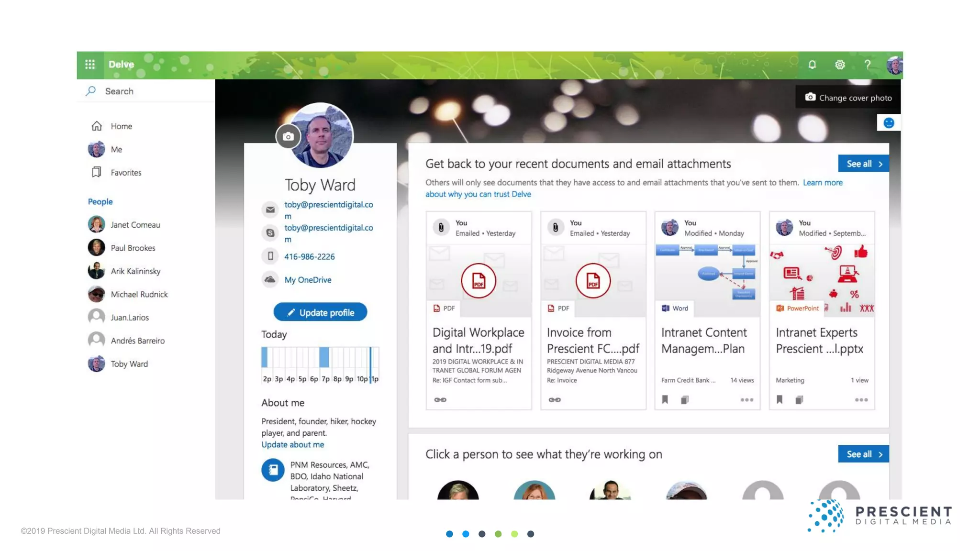The height and width of the screenshot is (551, 980).
Task: Click the help question mark icon
Action: [867, 65]
